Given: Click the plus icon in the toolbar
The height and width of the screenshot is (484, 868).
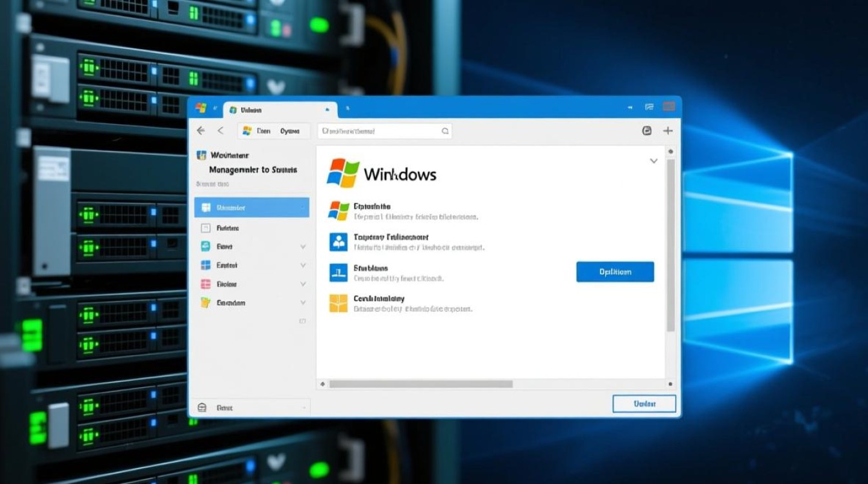Looking at the screenshot, I should [x=668, y=131].
